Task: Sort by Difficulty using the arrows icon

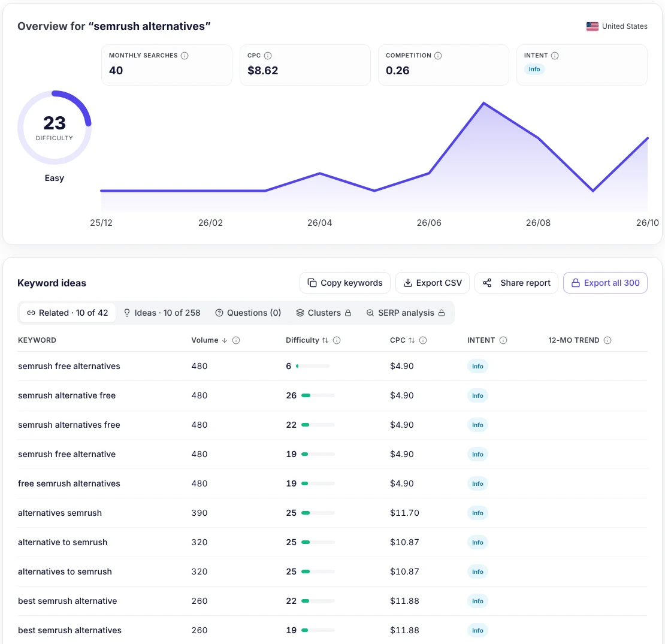Action: click(325, 340)
